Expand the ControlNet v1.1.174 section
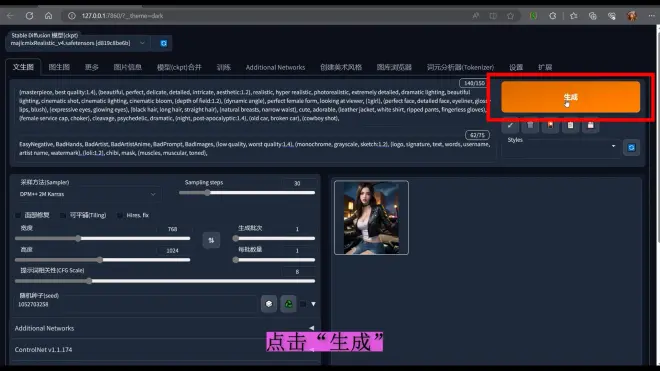660x371 pixels. point(165,350)
